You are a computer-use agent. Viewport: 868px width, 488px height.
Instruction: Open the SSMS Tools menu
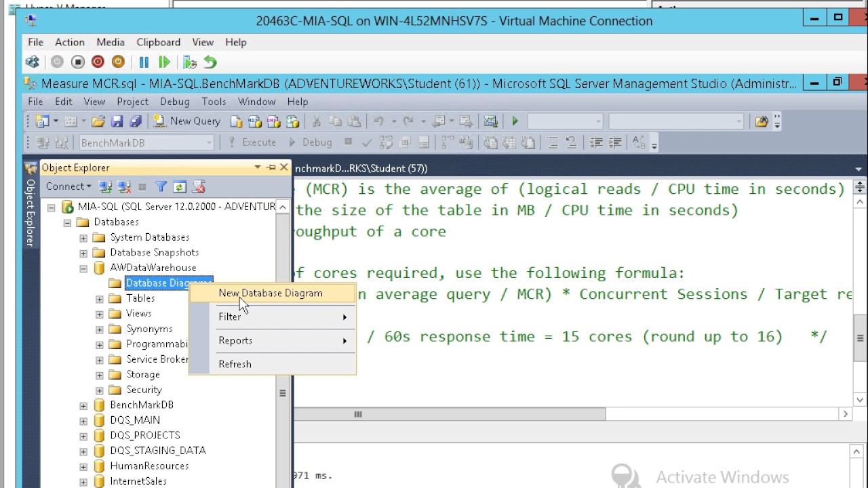(214, 101)
